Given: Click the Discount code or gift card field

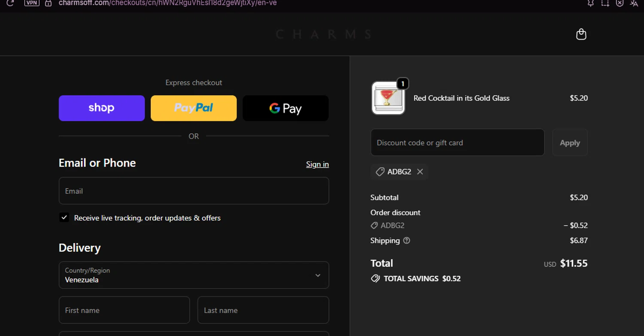Looking at the screenshot, I should [457, 142].
